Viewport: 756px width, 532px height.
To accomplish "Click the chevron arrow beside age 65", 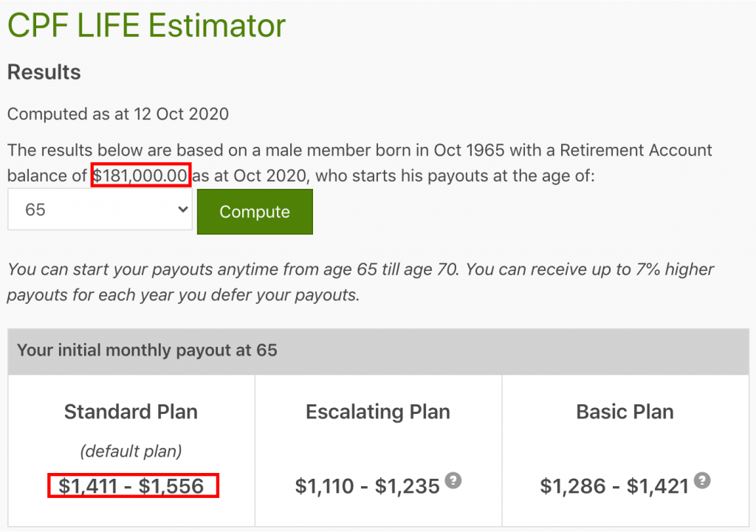I will pos(184,210).
